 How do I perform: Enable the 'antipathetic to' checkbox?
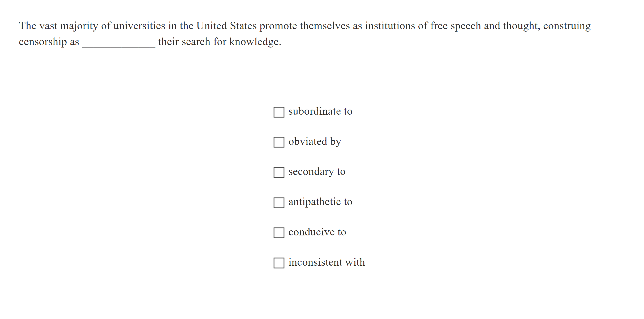[279, 203]
